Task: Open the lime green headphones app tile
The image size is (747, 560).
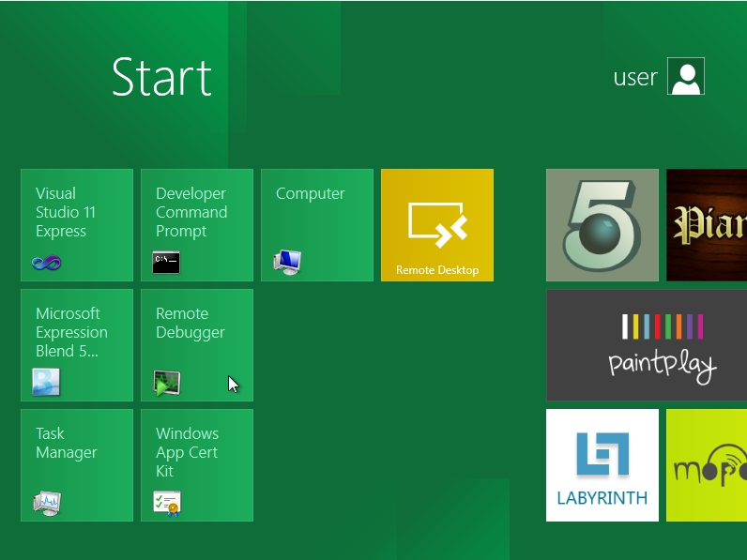Action: coord(707,464)
